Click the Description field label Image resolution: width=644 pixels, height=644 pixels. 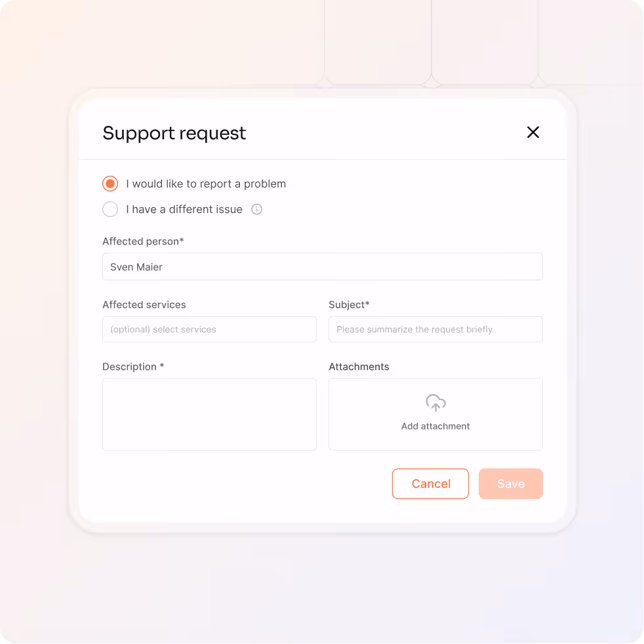click(x=133, y=367)
